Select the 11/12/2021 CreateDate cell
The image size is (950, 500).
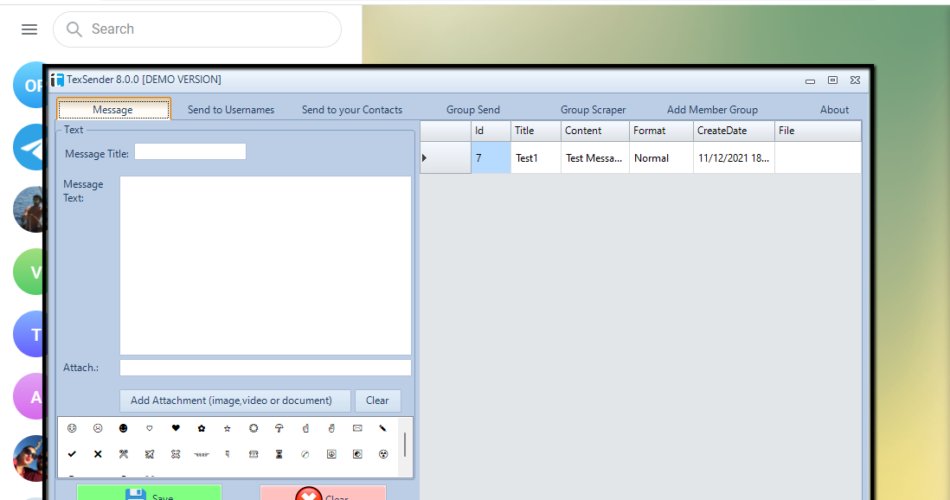pos(734,158)
